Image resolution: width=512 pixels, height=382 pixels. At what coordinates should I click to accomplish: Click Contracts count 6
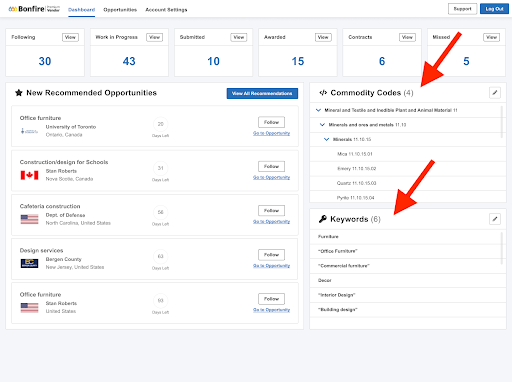(x=382, y=61)
